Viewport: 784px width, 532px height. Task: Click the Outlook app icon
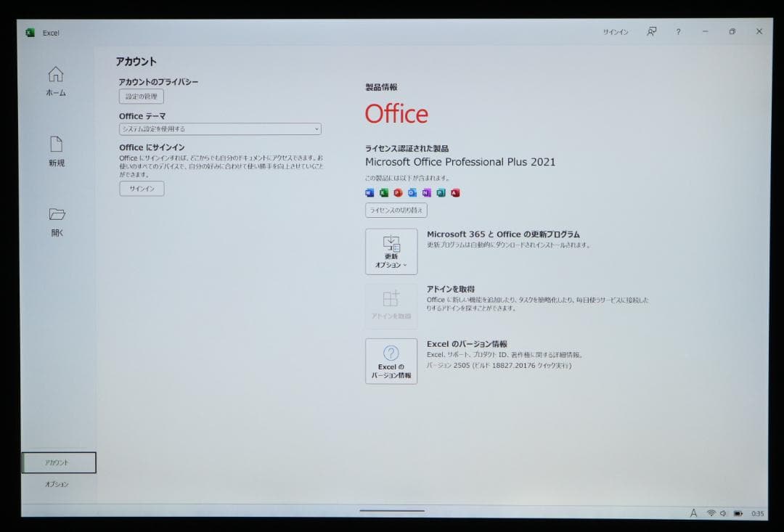[x=412, y=192]
